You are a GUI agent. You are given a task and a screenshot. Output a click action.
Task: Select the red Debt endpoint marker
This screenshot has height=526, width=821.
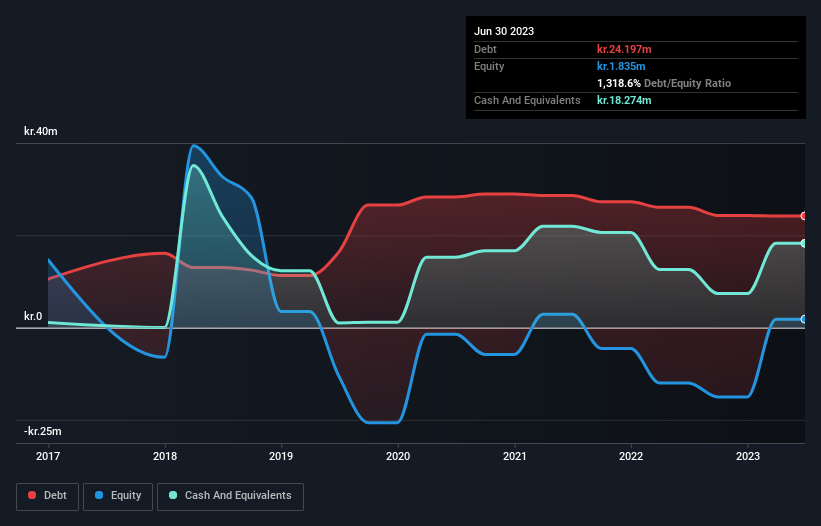[x=804, y=216]
